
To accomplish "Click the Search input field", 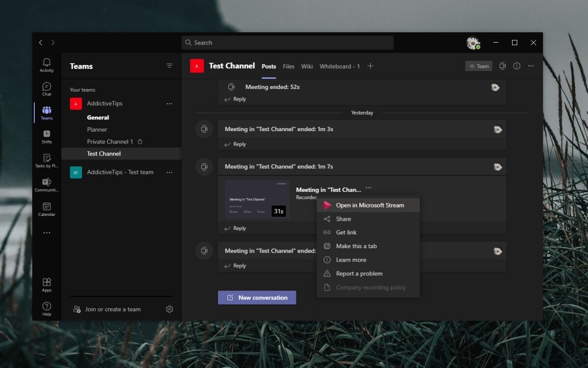I will point(288,43).
